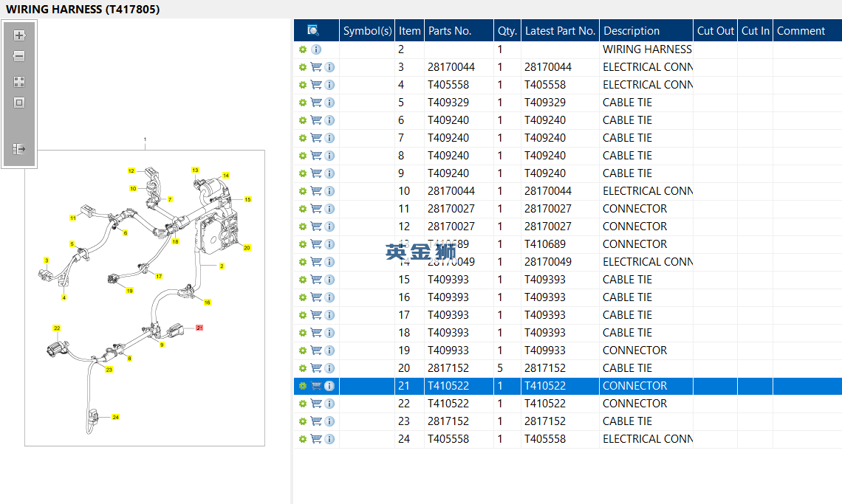Viewport: 842px width, 504px height.
Task: Click the Item column header
Action: coord(409,31)
